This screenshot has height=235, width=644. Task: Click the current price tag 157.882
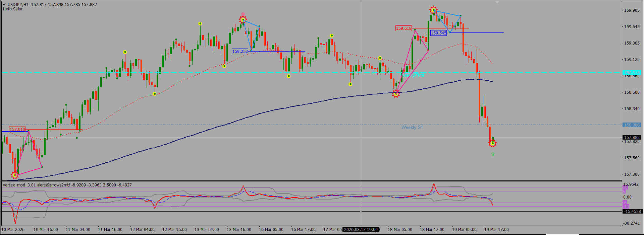pos(632,137)
